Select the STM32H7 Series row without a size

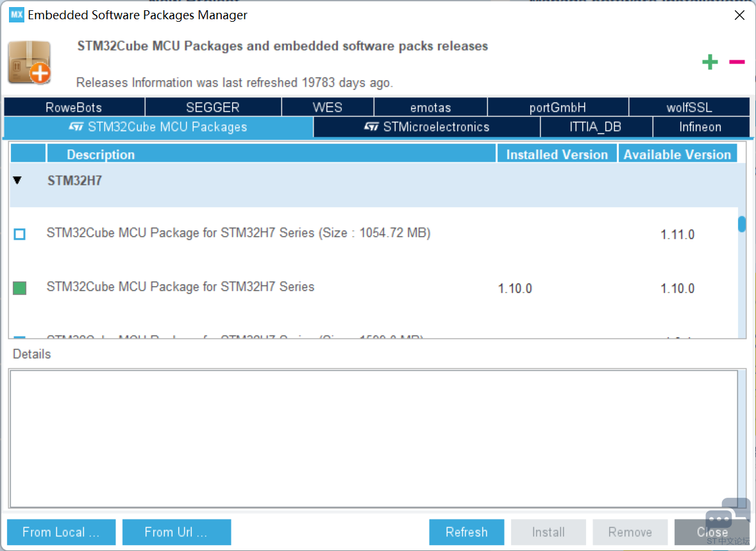tap(374, 288)
